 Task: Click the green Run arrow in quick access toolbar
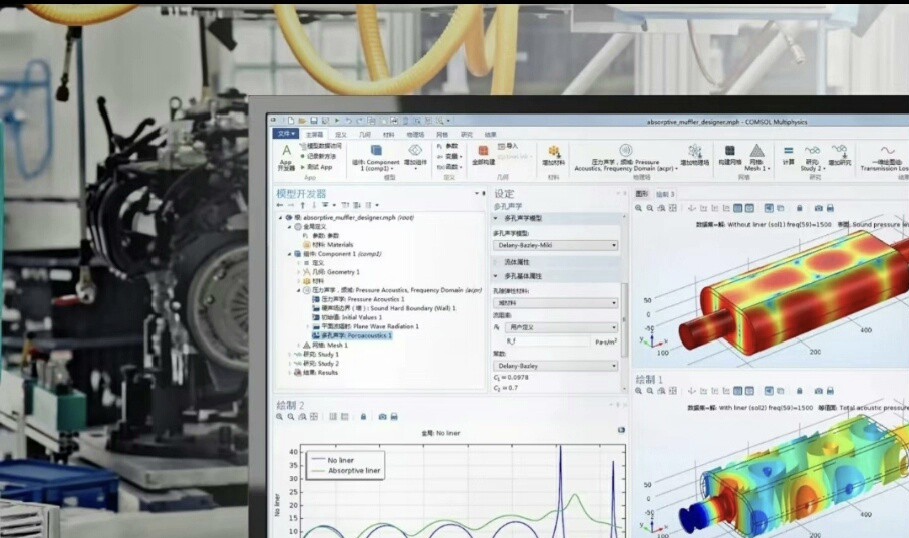click(x=337, y=121)
